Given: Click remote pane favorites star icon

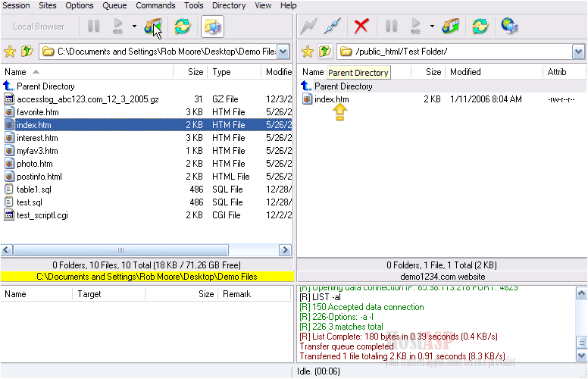Looking at the screenshot, I should coord(308,52).
